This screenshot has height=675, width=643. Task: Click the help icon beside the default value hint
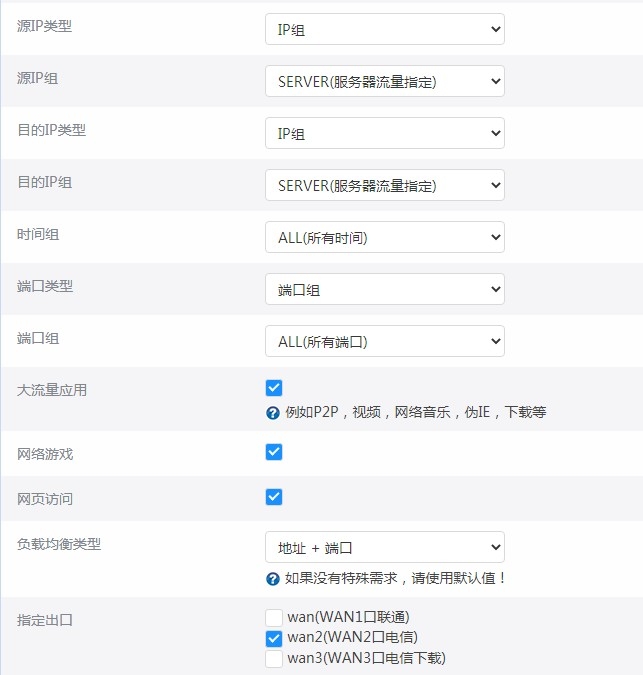coord(273,578)
